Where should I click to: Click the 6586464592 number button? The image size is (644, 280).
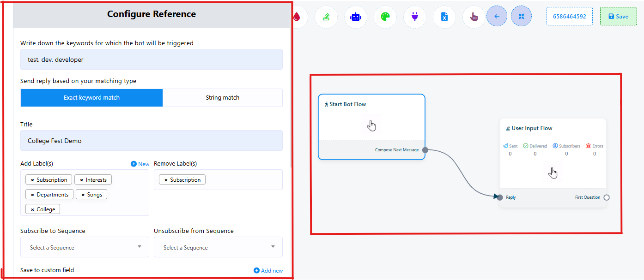click(x=569, y=17)
